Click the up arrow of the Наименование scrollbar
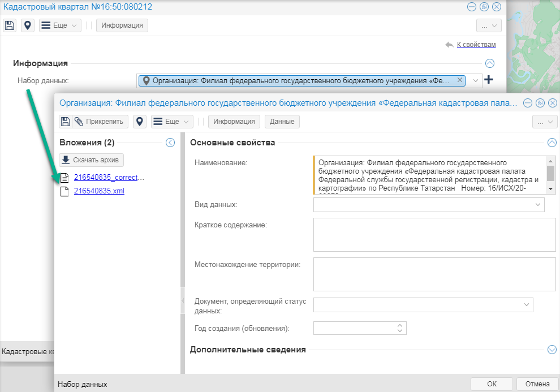The height and width of the screenshot is (392, 560). click(x=551, y=161)
